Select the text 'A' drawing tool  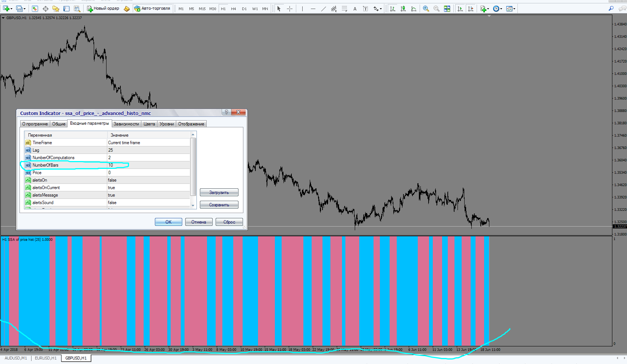355,9
